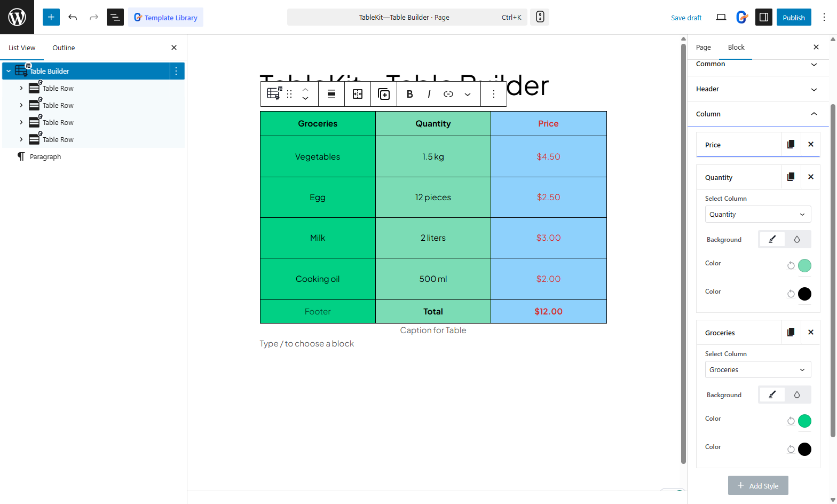Open the preview device view icon
The height and width of the screenshot is (504, 837).
(x=721, y=17)
